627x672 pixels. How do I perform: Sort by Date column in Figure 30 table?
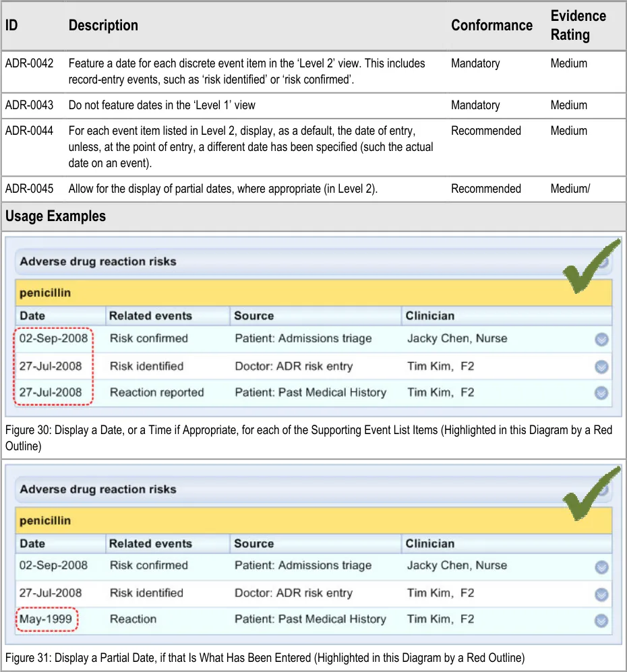[32, 315]
